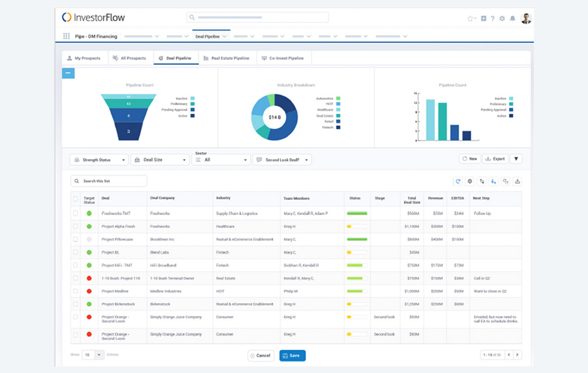
Task: Open notifications bell in the header
Action: [x=512, y=18]
